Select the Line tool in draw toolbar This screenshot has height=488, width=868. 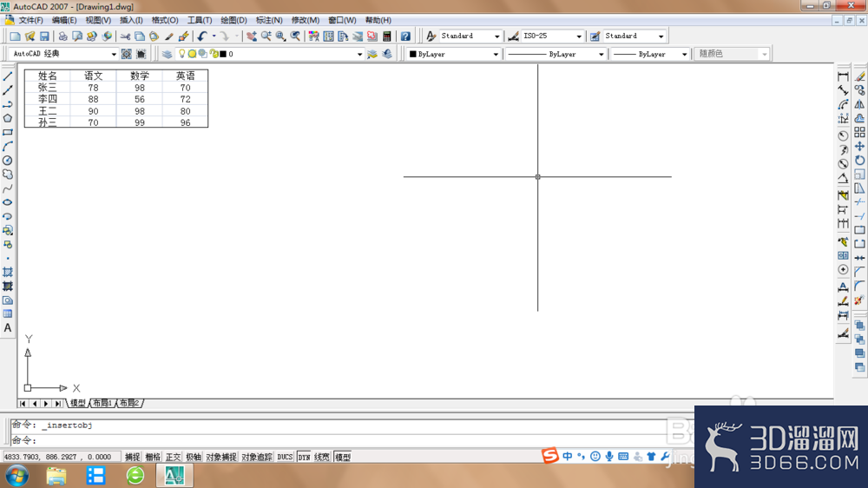8,76
